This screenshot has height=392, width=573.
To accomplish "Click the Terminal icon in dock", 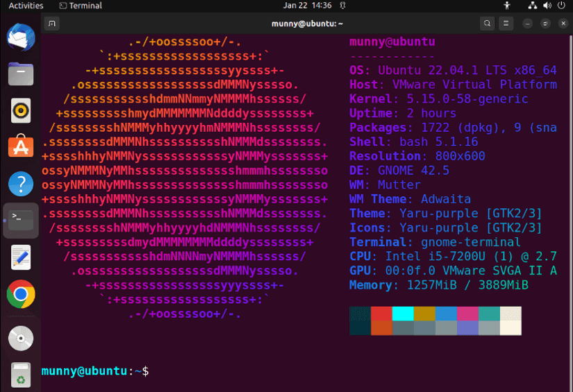I will pyautogui.click(x=21, y=221).
